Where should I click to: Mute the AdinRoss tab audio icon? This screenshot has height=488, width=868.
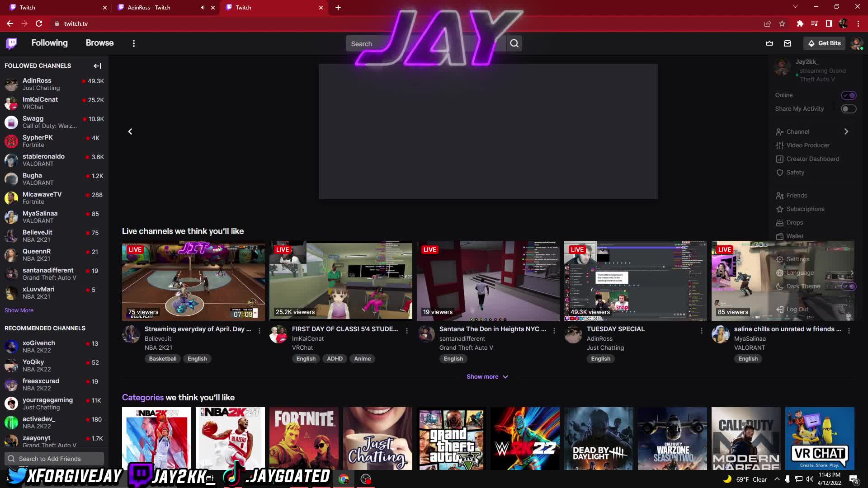point(203,7)
